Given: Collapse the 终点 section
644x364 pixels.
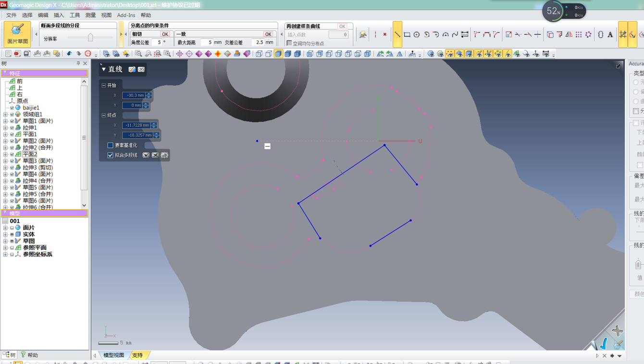Looking at the screenshot, I should [x=104, y=115].
